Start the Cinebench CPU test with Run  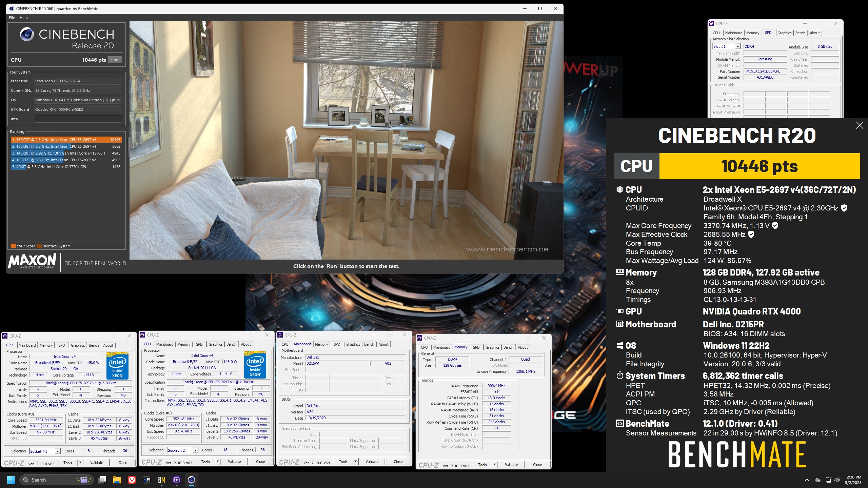[115, 60]
